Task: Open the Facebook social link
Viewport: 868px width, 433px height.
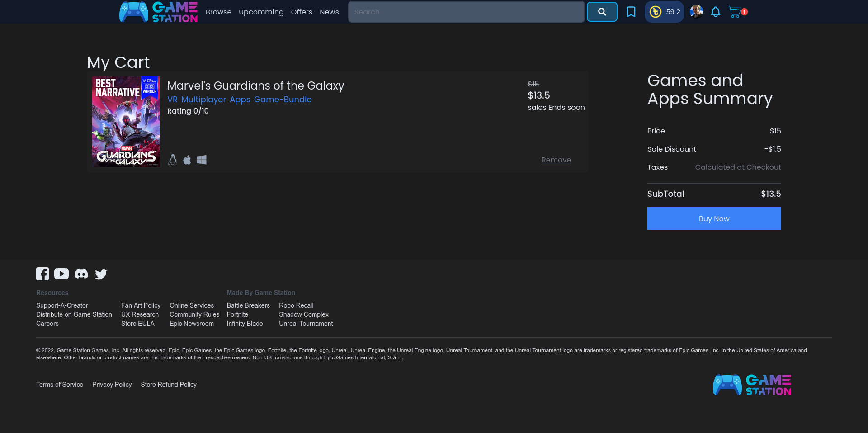Action: (x=42, y=274)
